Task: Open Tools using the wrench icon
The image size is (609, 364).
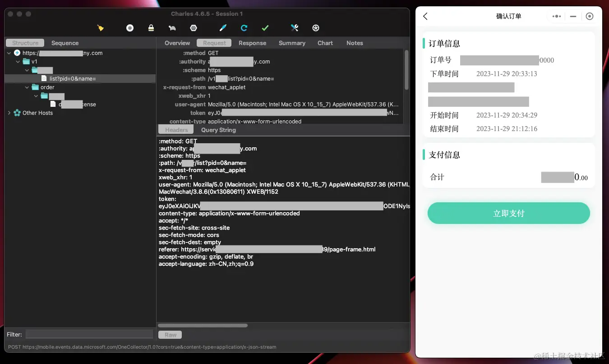Action: [294, 27]
